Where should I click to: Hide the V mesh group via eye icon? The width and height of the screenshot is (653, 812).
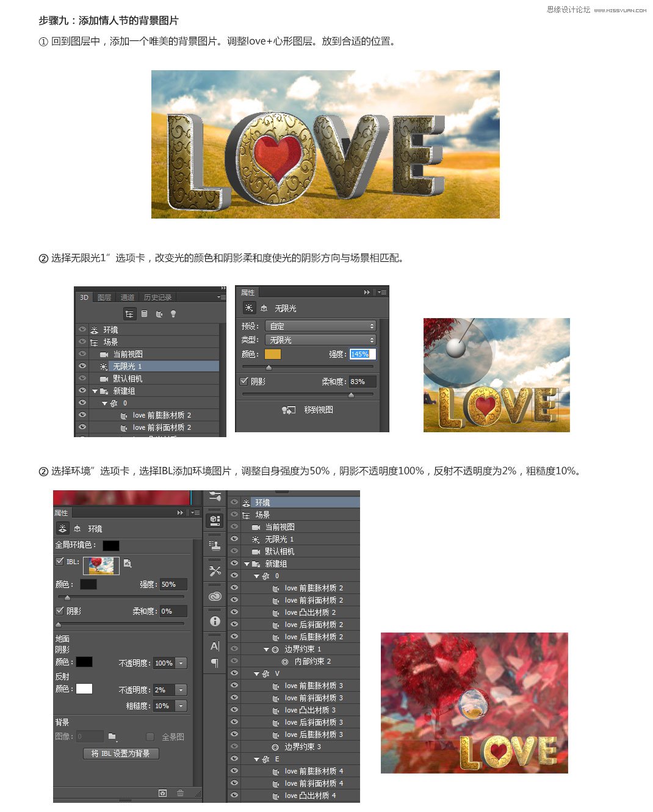point(234,673)
